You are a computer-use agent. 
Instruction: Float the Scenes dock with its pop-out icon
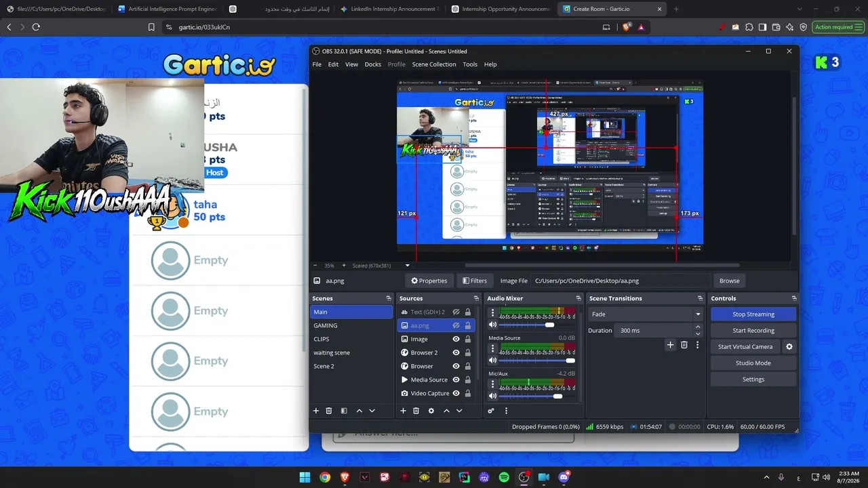pyautogui.click(x=389, y=298)
